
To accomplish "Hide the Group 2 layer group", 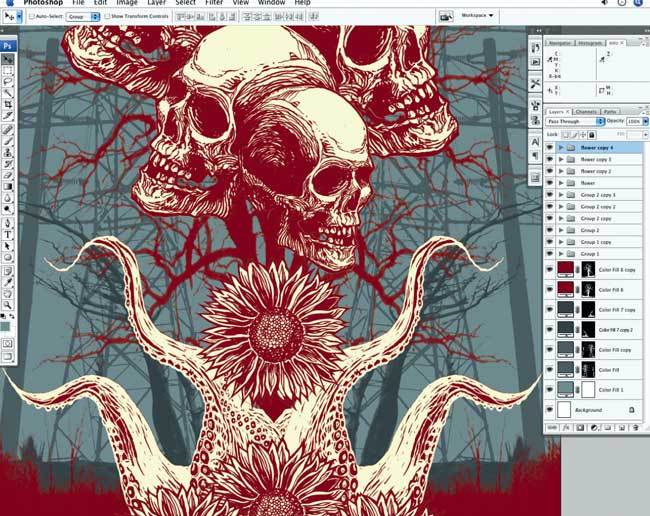I will (x=550, y=230).
